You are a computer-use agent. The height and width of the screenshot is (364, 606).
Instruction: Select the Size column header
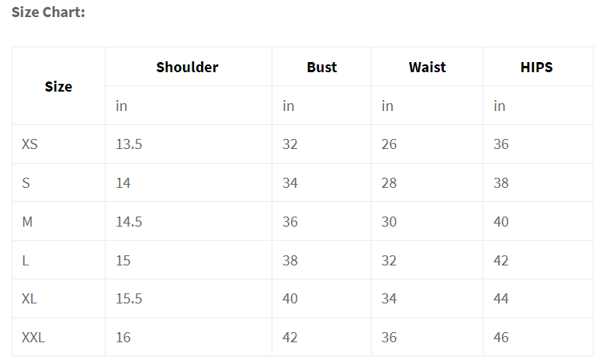pos(58,86)
